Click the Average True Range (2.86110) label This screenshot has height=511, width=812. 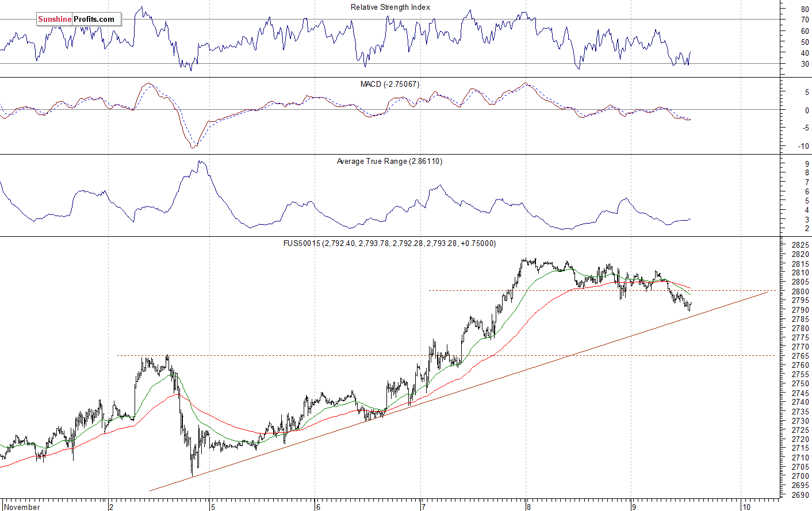pos(389,162)
